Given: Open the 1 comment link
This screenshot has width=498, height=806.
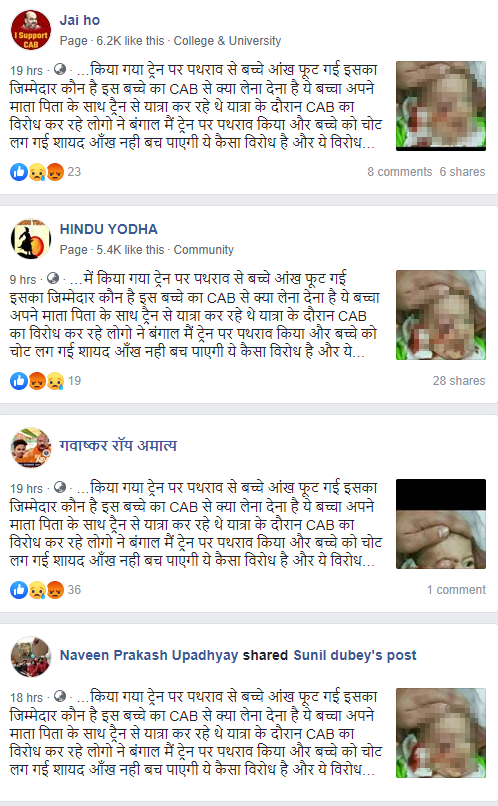Looking at the screenshot, I should (x=456, y=590).
